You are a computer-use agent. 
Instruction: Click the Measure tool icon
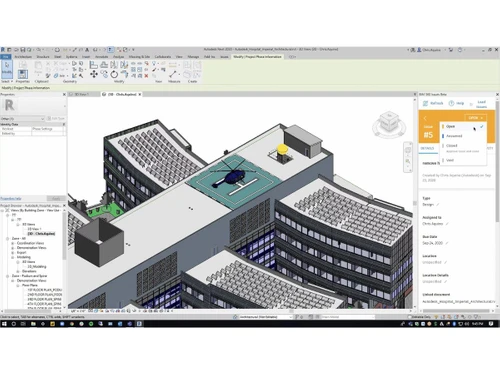(173, 74)
